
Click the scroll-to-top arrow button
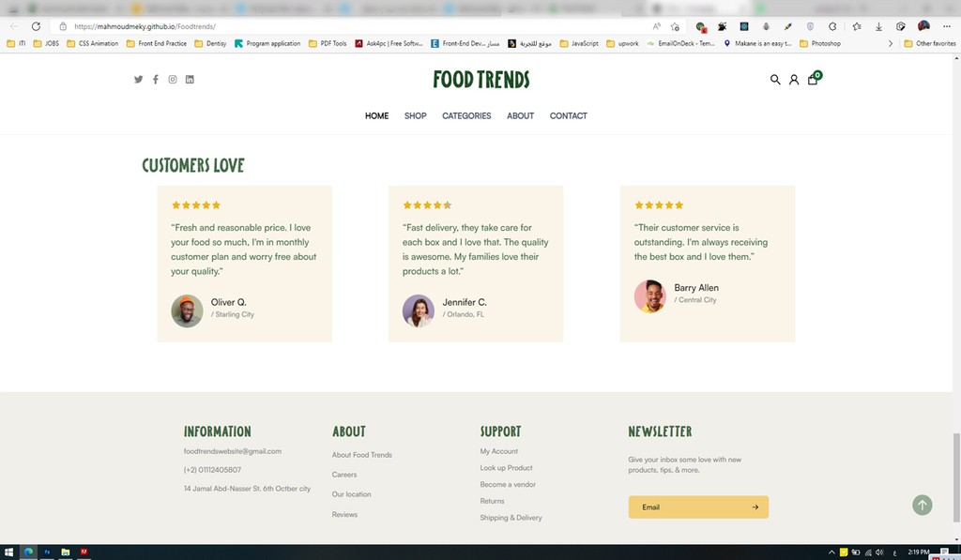(x=922, y=505)
